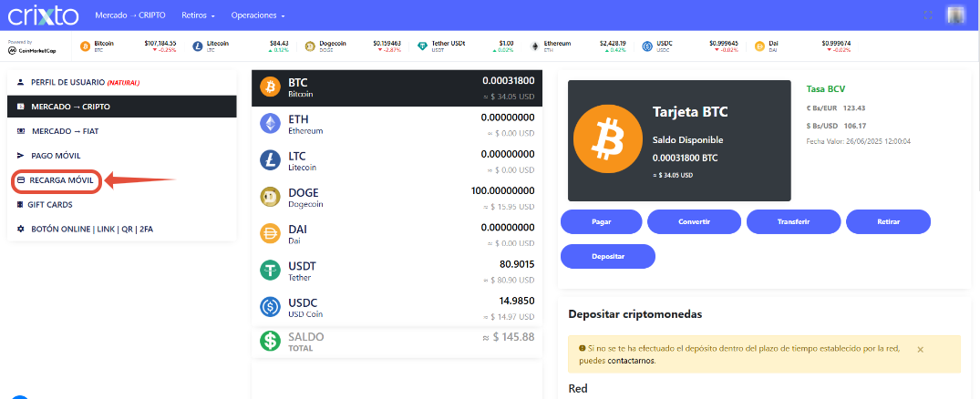Click the Gift Cards gift icon
The image size is (980, 399).
(x=21, y=205)
